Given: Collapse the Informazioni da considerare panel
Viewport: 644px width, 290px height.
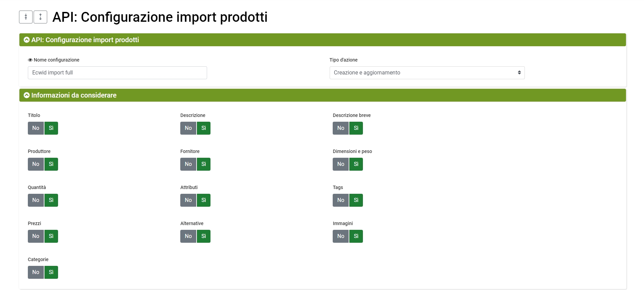Looking at the screenshot, I should 27,95.
